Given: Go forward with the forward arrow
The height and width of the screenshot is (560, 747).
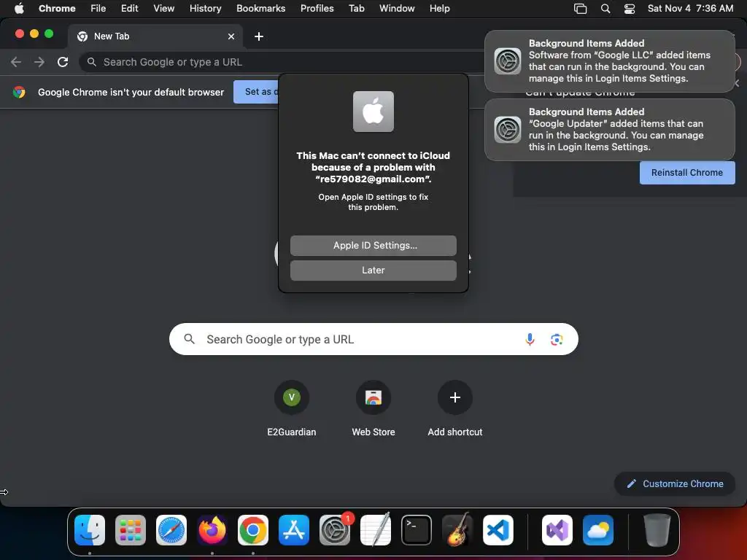Looking at the screenshot, I should 39,62.
